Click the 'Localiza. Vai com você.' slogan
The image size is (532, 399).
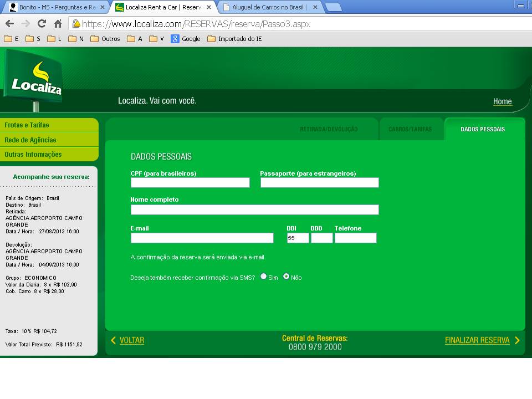(x=157, y=101)
